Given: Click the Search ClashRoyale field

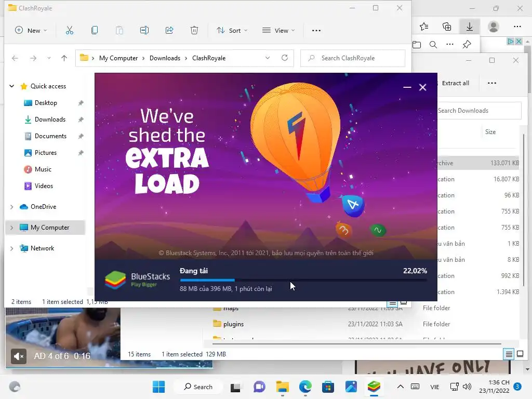Looking at the screenshot, I should [353, 58].
